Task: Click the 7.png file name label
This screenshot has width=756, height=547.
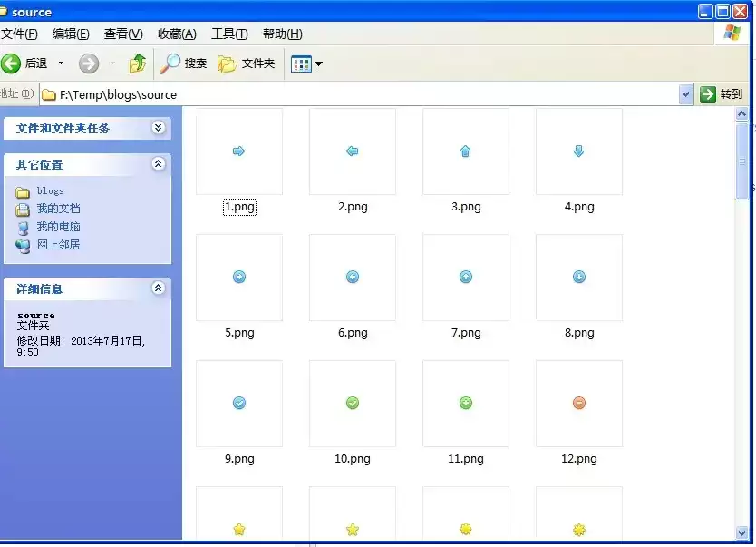Action: click(x=466, y=333)
